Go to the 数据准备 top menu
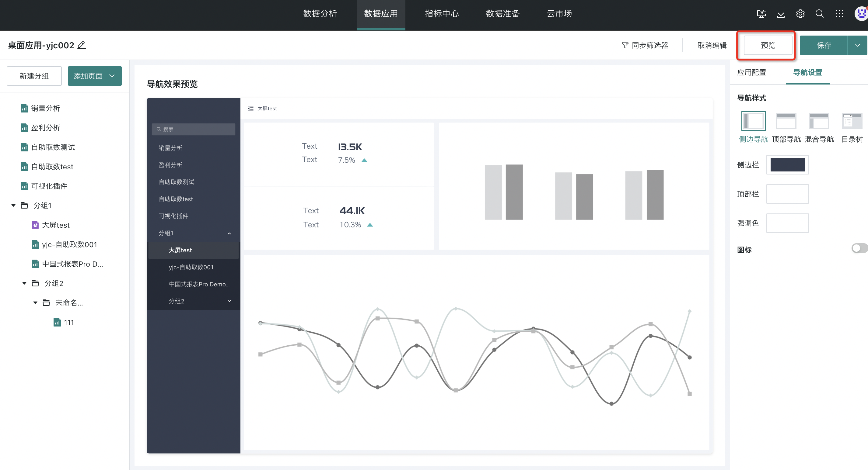Image resolution: width=868 pixels, height=470 pixels. click(x=502, y=14)
